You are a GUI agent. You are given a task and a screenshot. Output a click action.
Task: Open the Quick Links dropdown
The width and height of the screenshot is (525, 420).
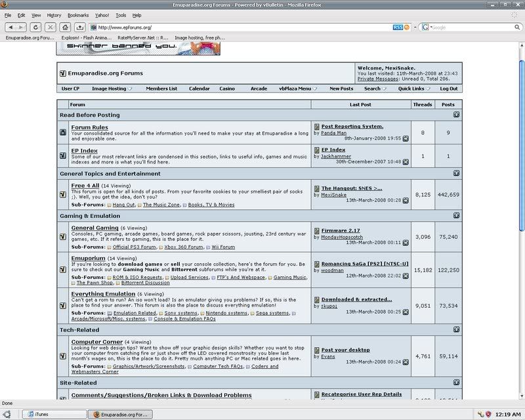(414, 89)
